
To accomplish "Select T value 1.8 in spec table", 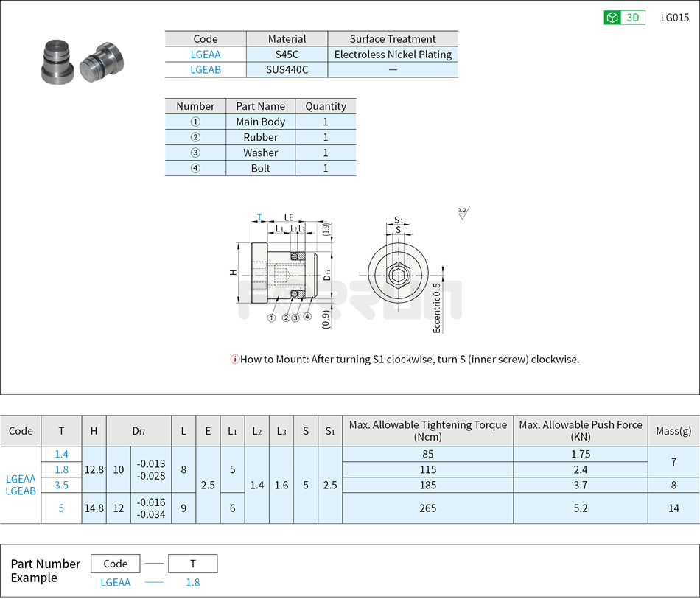I will tap(61, 469).
